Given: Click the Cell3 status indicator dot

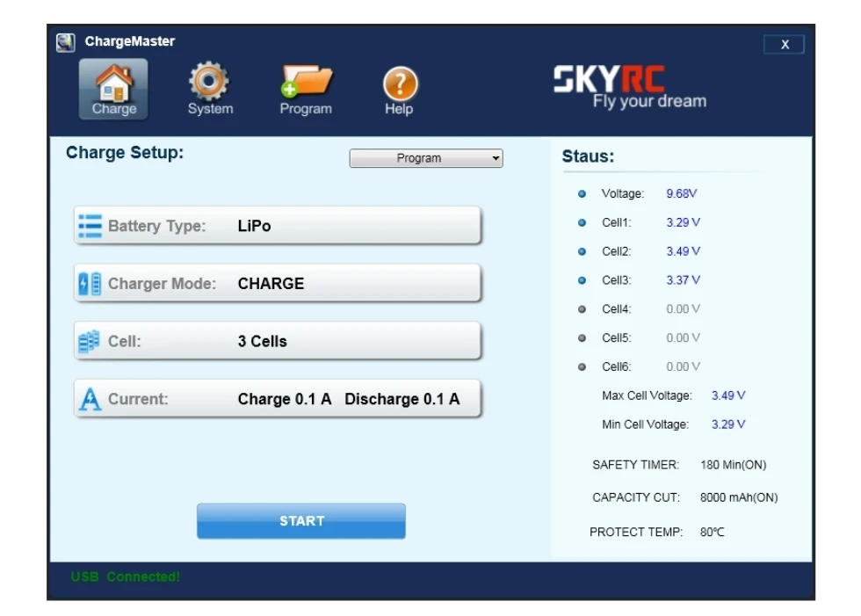Looking at the screenshot, I should point(582,280).
